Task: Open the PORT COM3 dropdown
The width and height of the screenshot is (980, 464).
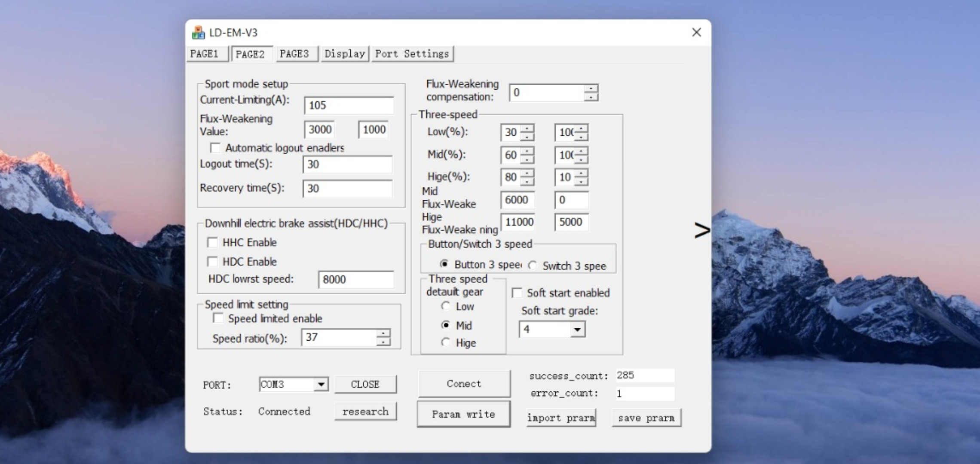Action: [x=321, y=385]
